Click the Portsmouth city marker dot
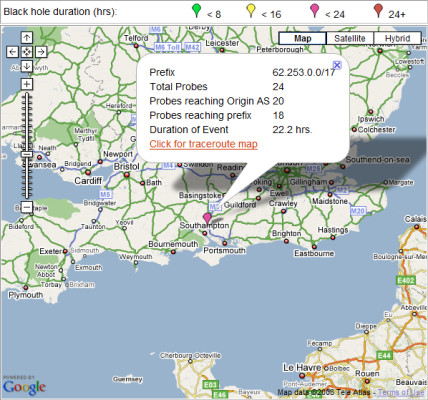The width and height of the screenshot is (428, 400). 225,243
